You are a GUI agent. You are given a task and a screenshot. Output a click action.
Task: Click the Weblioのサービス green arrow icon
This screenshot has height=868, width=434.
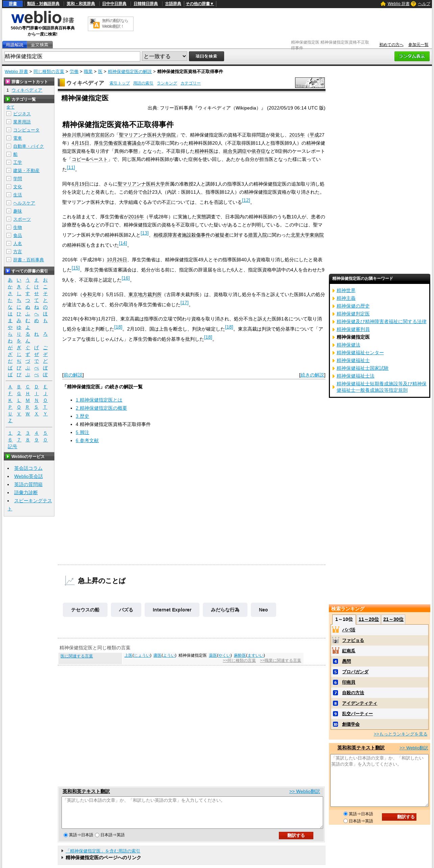[7, 456]
